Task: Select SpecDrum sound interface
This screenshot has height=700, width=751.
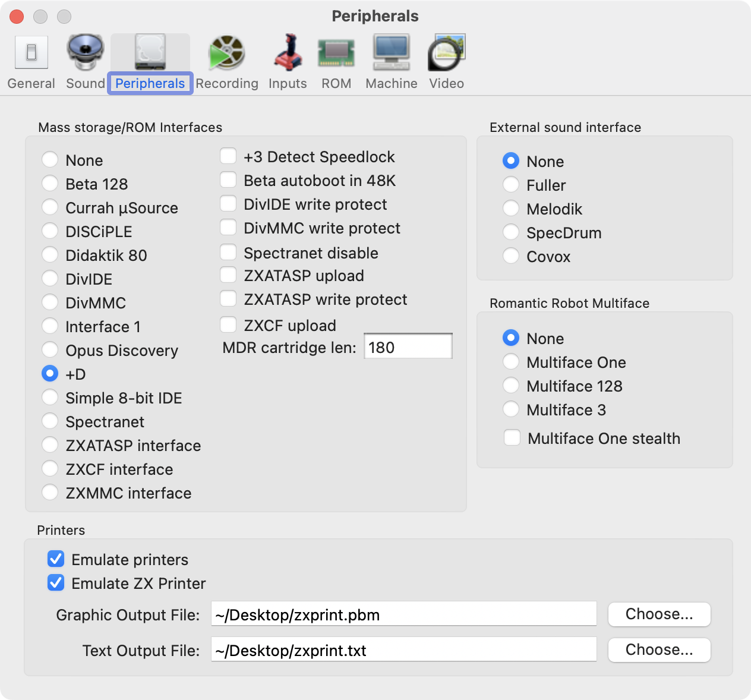Action: (511, 232)
